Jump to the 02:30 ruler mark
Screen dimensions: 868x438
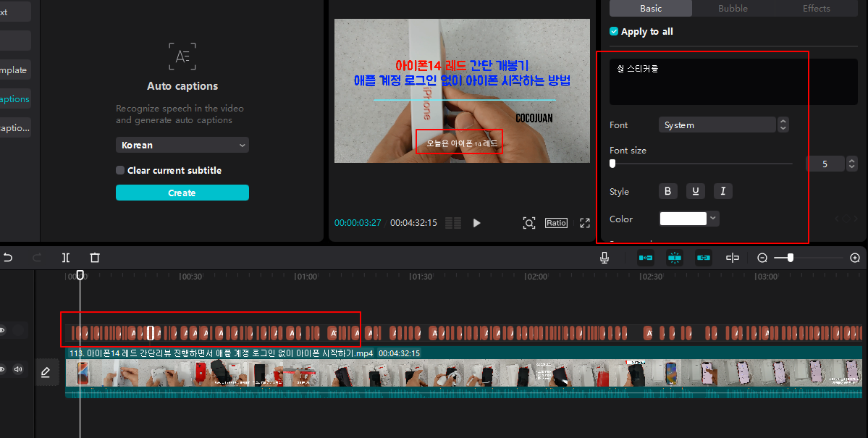tap(652, 277)
